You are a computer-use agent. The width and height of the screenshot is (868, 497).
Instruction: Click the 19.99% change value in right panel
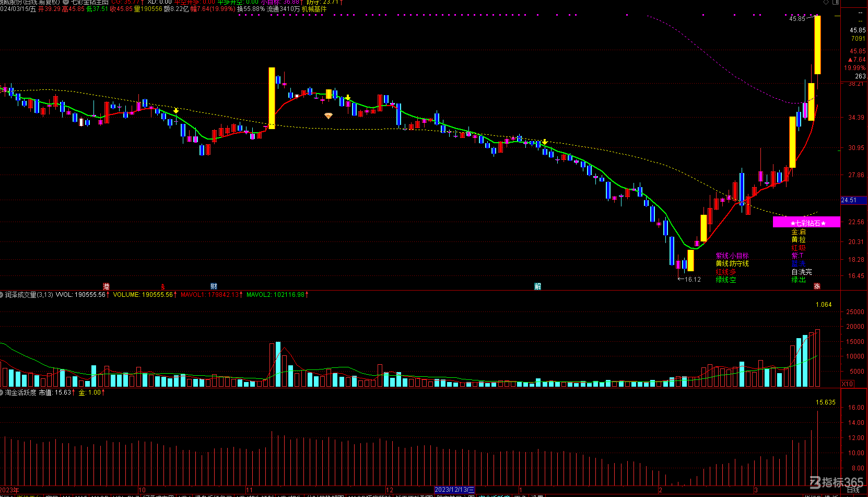pos(854,68)
